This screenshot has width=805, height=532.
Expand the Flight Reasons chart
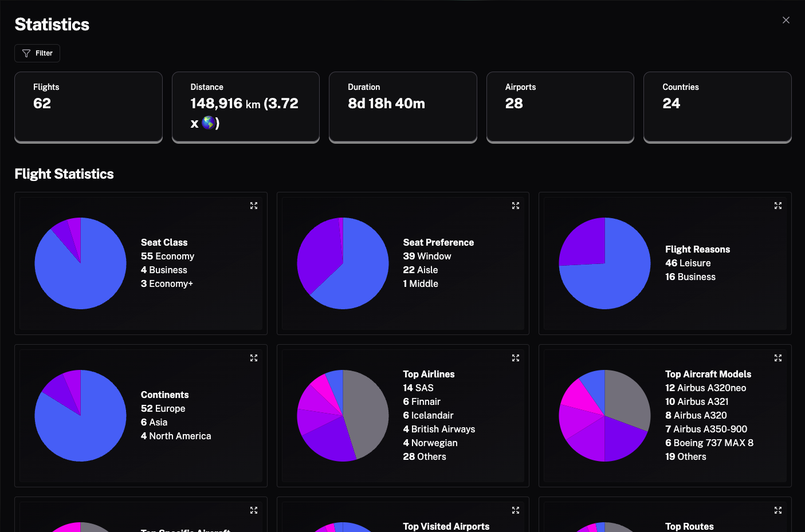[778, 206]
